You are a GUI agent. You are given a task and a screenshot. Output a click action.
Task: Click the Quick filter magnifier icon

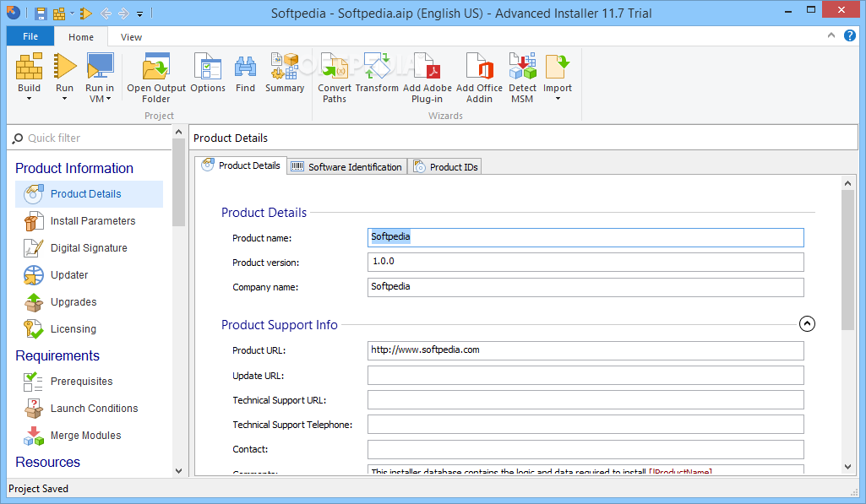[x=18, y=138]
